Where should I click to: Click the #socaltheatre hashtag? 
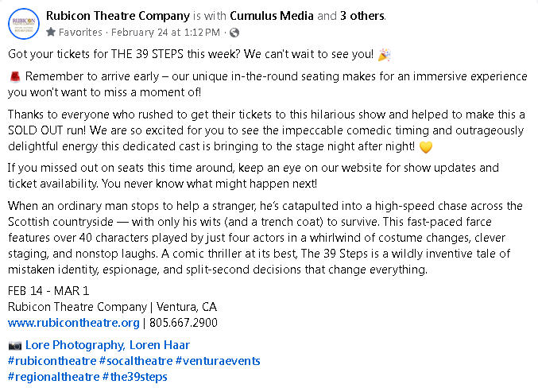click(135, 361)
